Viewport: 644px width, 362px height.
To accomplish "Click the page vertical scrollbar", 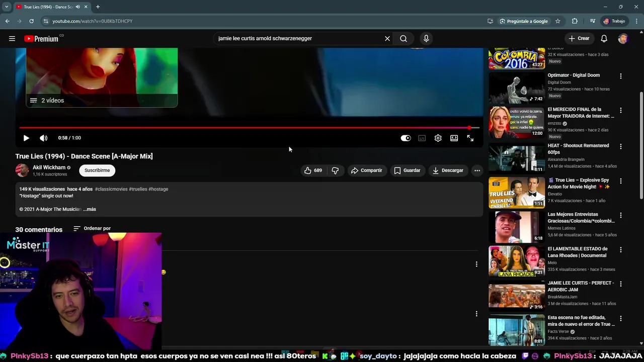I will 641,146.
